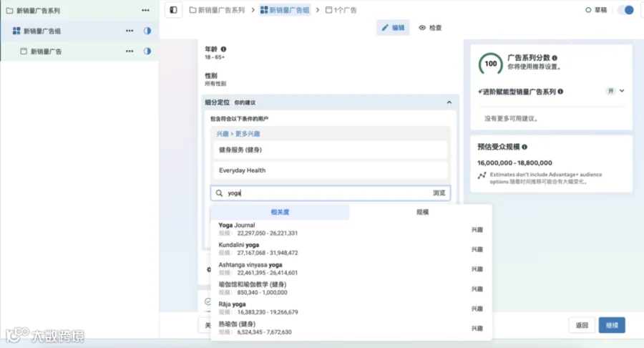The height and width of the screenshot is (348, 644).
Task: Select Yoga Journal suggestion
Action: [x=351, y=229]
